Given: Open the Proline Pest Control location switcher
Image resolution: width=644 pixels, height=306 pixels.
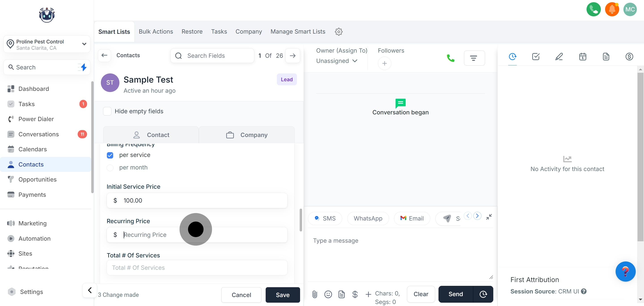Looking at the screenshot, I should [47, 44].
